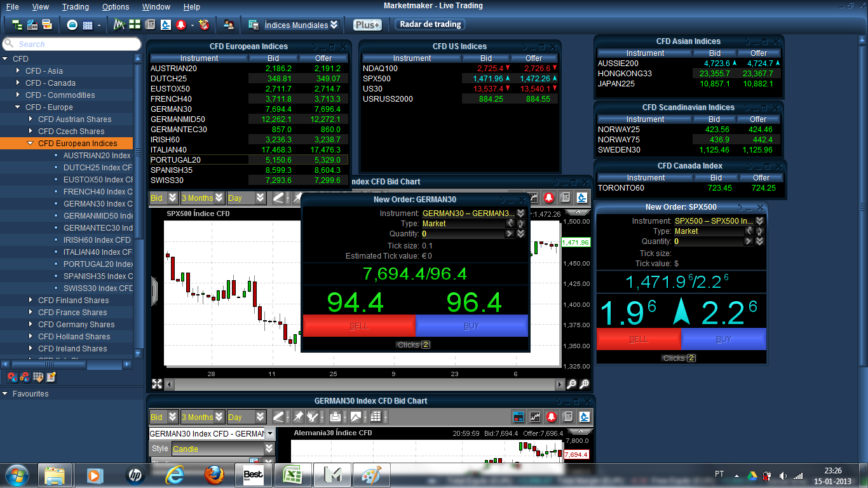Click the two-people icon in main toolbar
Screen dimensions: 868x488
(x=228, y=25)
